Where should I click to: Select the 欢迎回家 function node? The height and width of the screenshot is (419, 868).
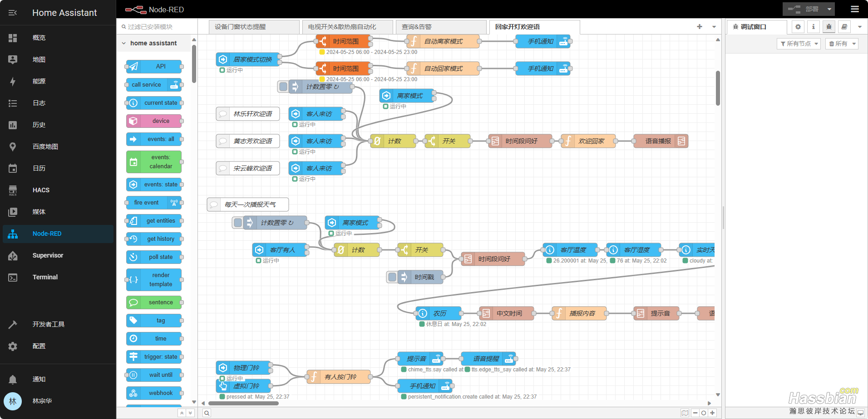coord(588,141)
